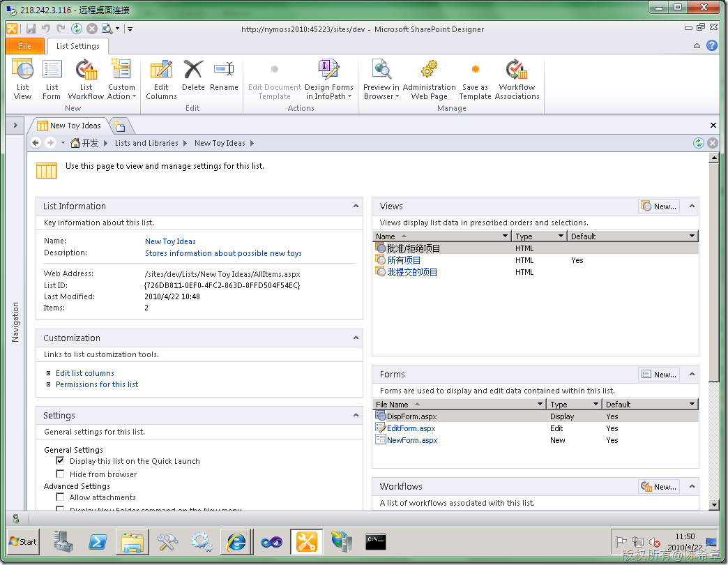Create a new List Workflow
Viewport: 728px width, 565px height.
86,79
